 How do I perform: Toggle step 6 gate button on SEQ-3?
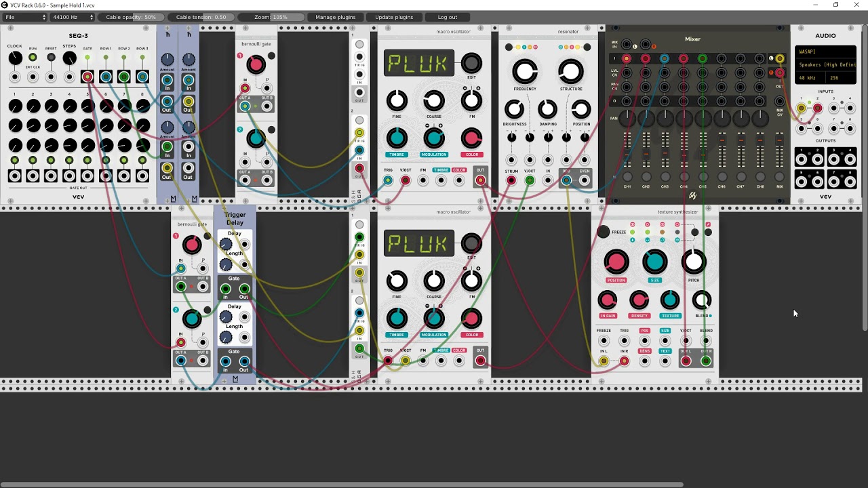(x=106, y=161)
